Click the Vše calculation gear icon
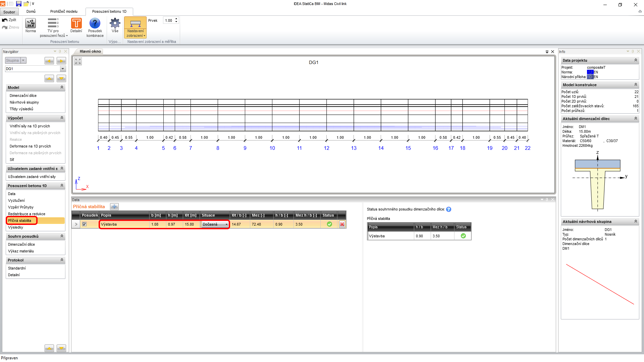Viewport: 644px width, 362px height. pyautogui.click(x=115, y=23)
